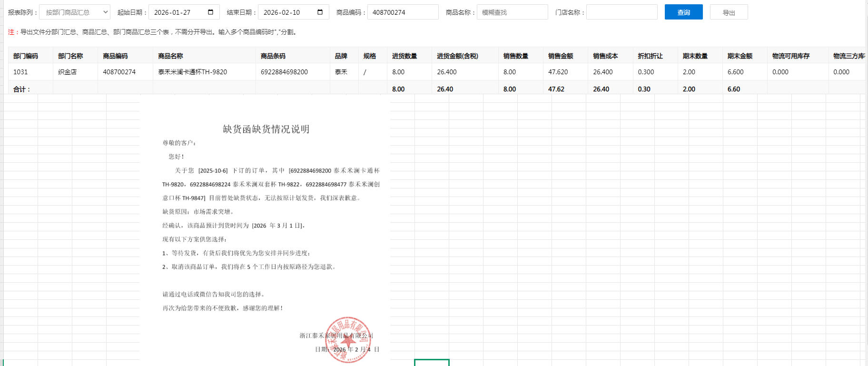The width and height of the screenshot is (868, 366).
Task: Open the start date calendar picker icon
Action: [x=211, y=12]
